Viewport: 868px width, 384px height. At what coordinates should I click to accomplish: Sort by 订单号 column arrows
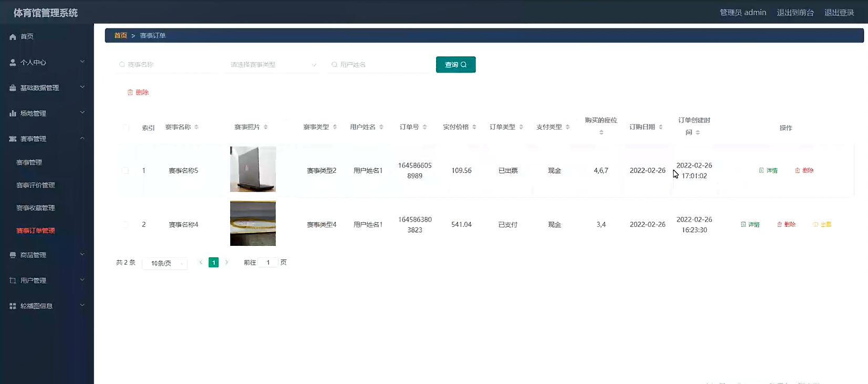pos(425,127)
